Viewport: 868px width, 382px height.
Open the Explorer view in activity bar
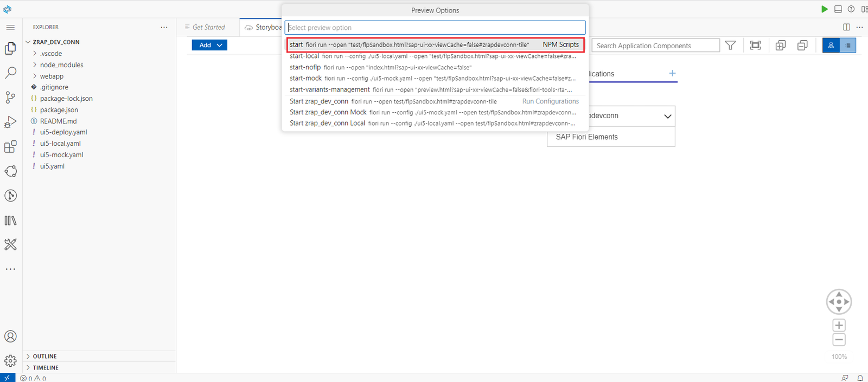[x=10, y=48]
